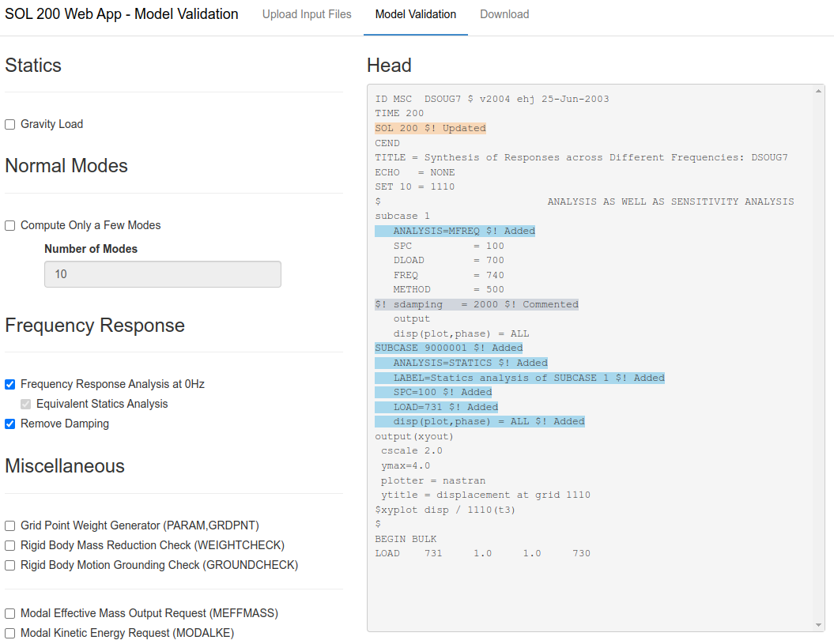Check Rigid Body Mass Reduction Check (WEIGHTCHECK)
The height and width of the screenshot is (644, 834).
click(9, 545)
